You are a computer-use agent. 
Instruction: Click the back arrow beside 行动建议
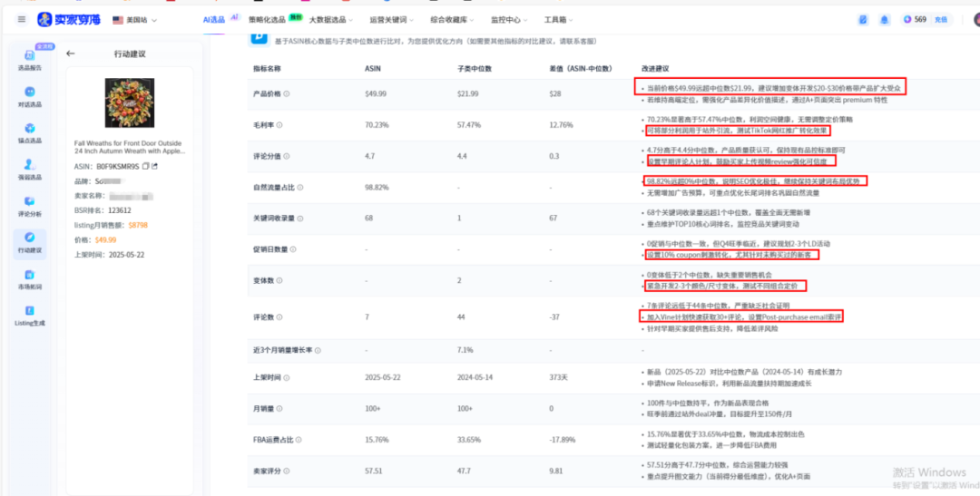pos(71,53)
